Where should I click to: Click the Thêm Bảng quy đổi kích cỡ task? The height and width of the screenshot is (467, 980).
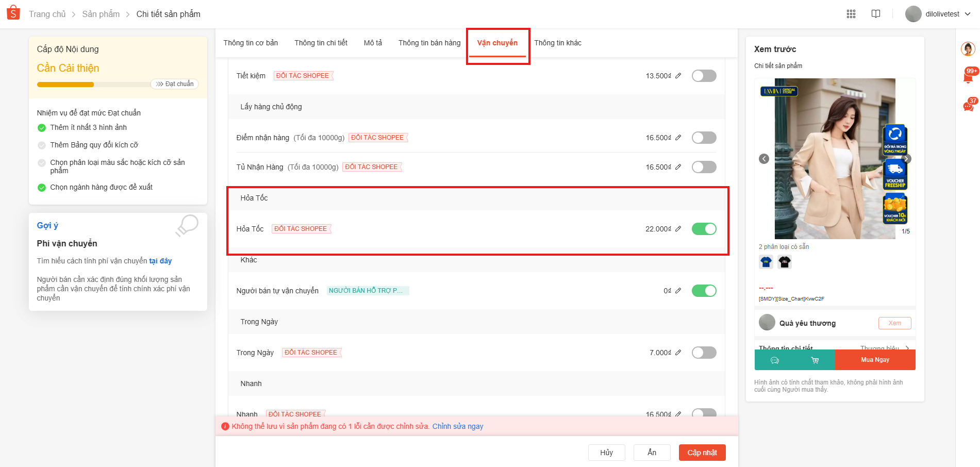94,145
